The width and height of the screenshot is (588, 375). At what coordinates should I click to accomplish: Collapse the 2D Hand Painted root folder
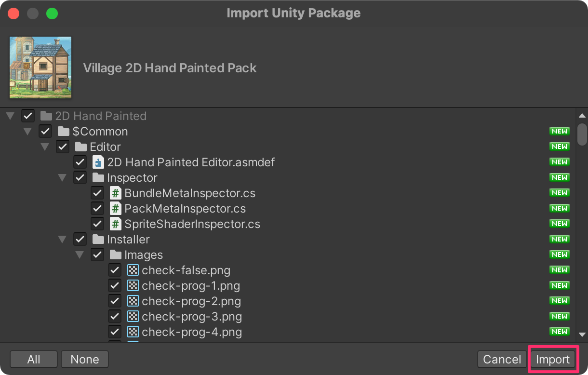[10, 116]
